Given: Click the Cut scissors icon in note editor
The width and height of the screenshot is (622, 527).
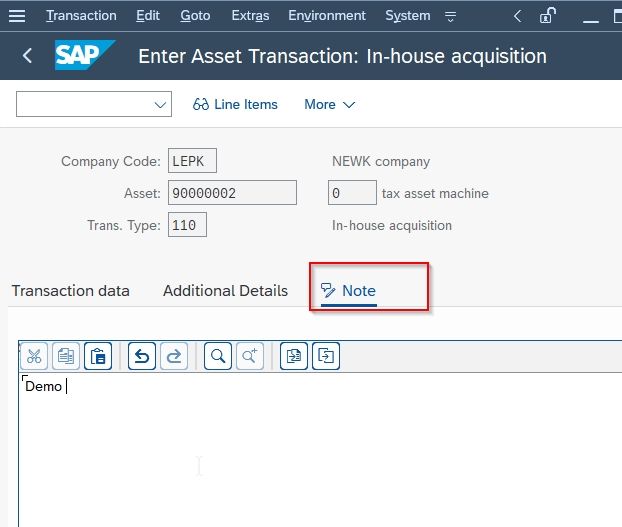Looking at the screenshot, I should [34, 356].
